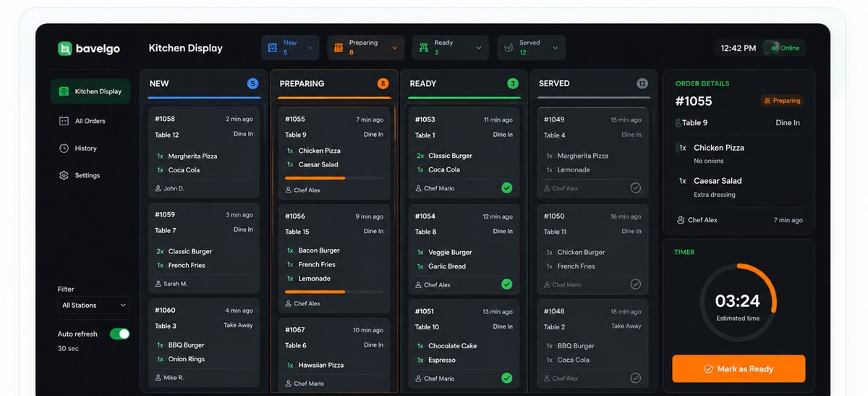This screenshot has width=868, height=396.
Task: Open All Orders in sidebar
Action: 90,121
